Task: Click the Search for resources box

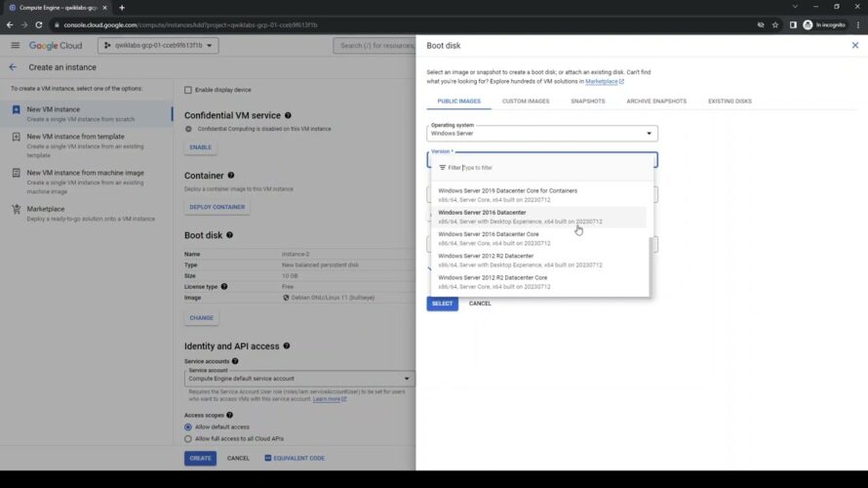Action: [375, 46]
